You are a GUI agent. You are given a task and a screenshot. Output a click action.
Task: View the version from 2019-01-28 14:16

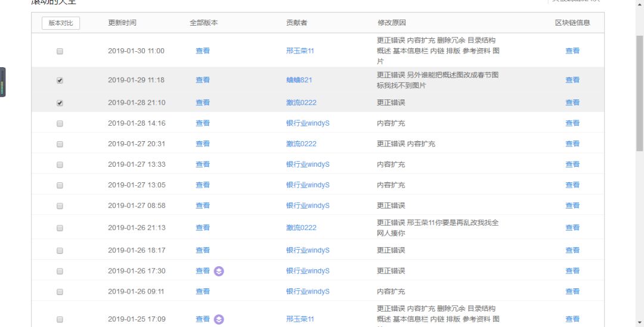203,123
